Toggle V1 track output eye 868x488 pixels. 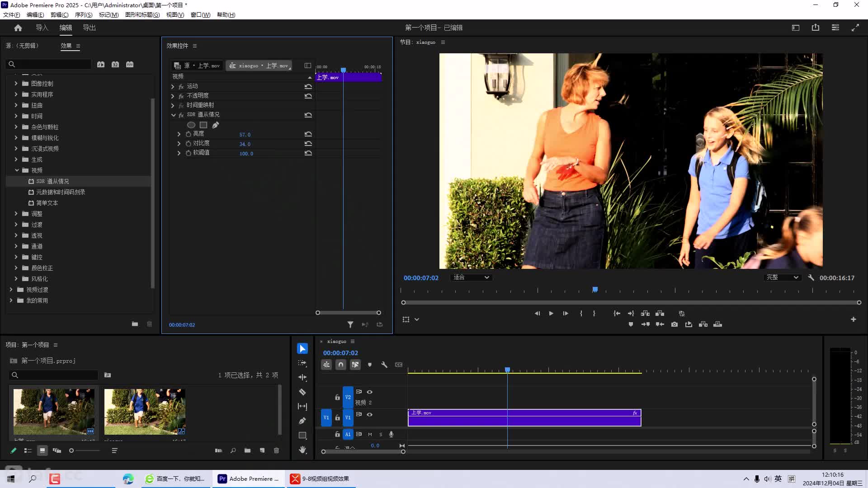370,415
